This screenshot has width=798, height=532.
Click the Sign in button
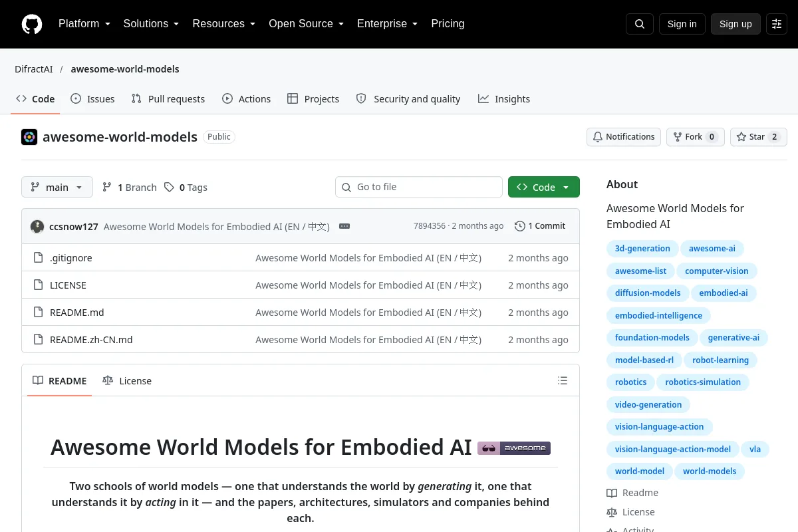click(x=682, y=24)
